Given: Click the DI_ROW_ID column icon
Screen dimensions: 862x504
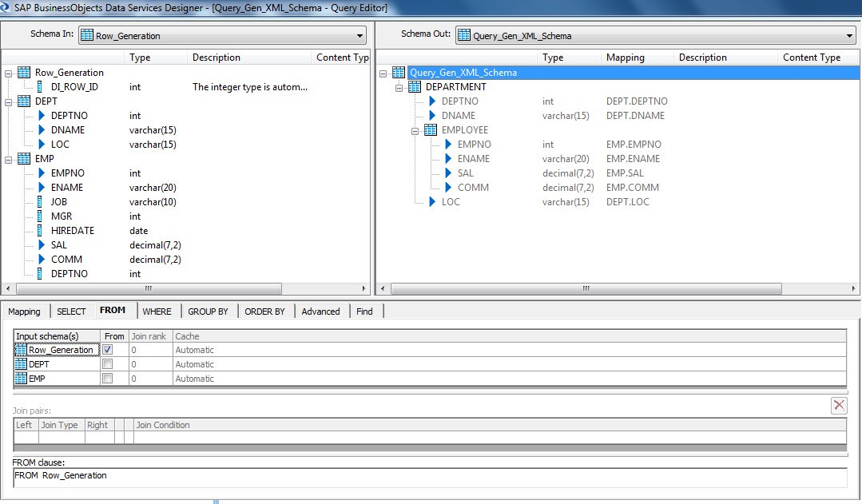Looking at the screenshot, I should click(40, 87).
